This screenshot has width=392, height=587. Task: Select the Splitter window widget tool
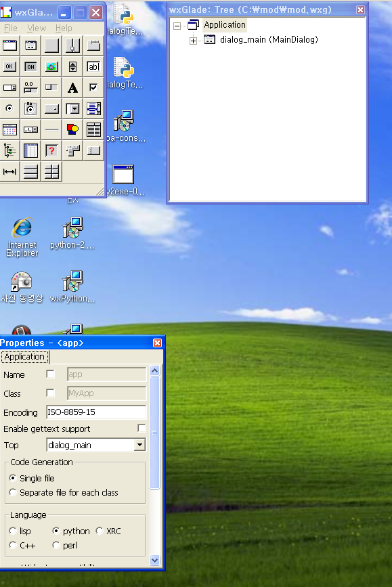click(x=72, y=45)
